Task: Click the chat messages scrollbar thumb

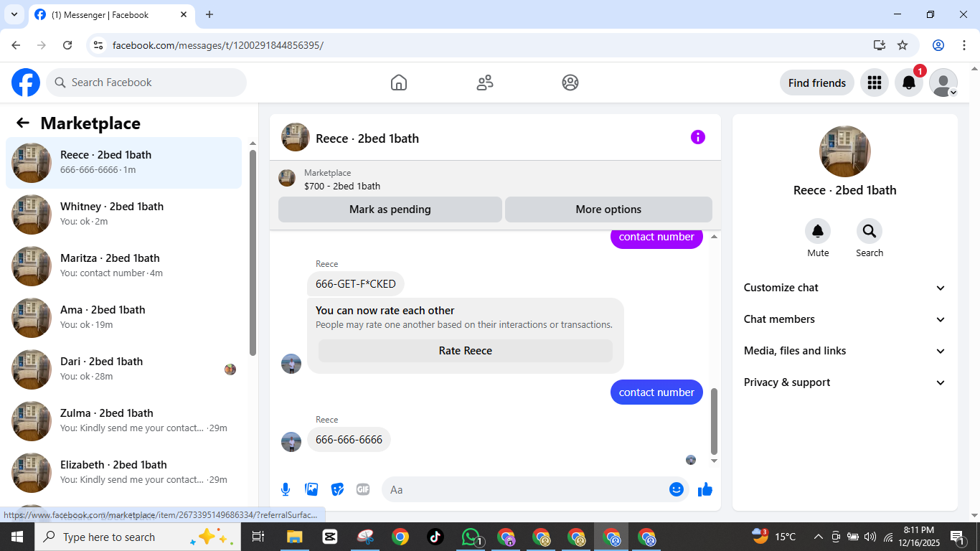Action: [714, 421]
